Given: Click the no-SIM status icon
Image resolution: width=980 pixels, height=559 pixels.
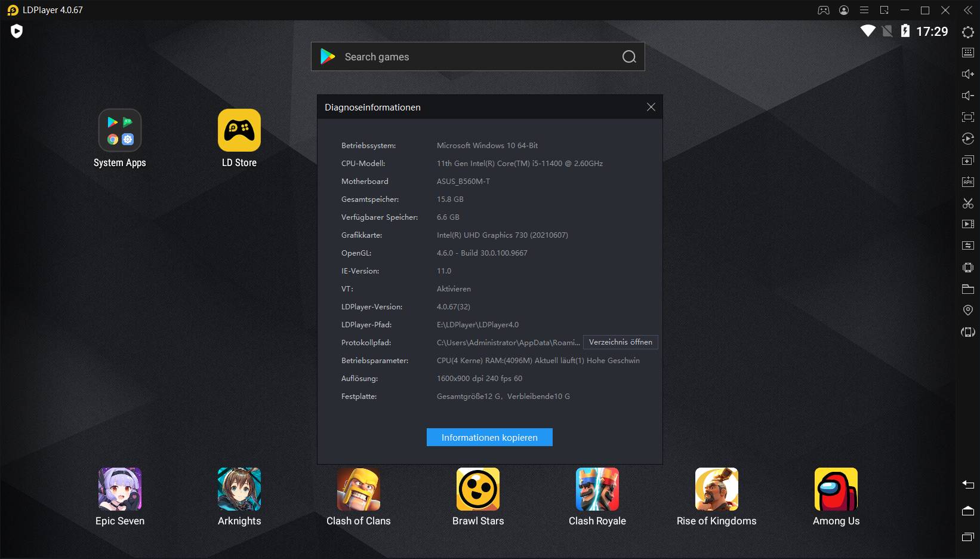Looking at the screenshot, I should [x=887, y=31].
